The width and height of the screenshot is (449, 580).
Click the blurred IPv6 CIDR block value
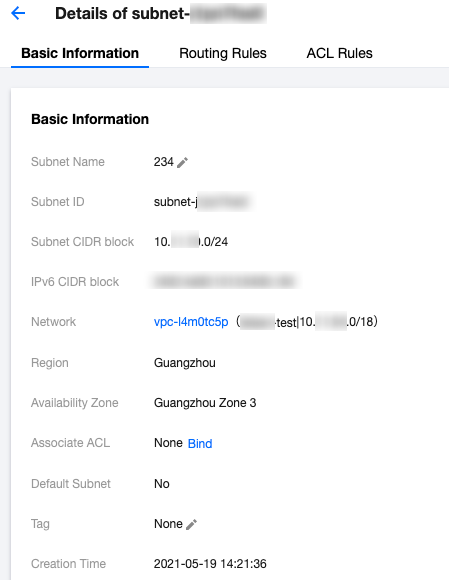(224, 281)
